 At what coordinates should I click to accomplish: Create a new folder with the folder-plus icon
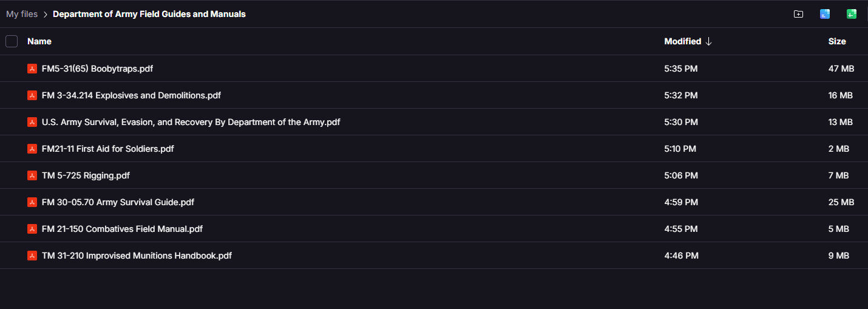(x=798, y=14)
